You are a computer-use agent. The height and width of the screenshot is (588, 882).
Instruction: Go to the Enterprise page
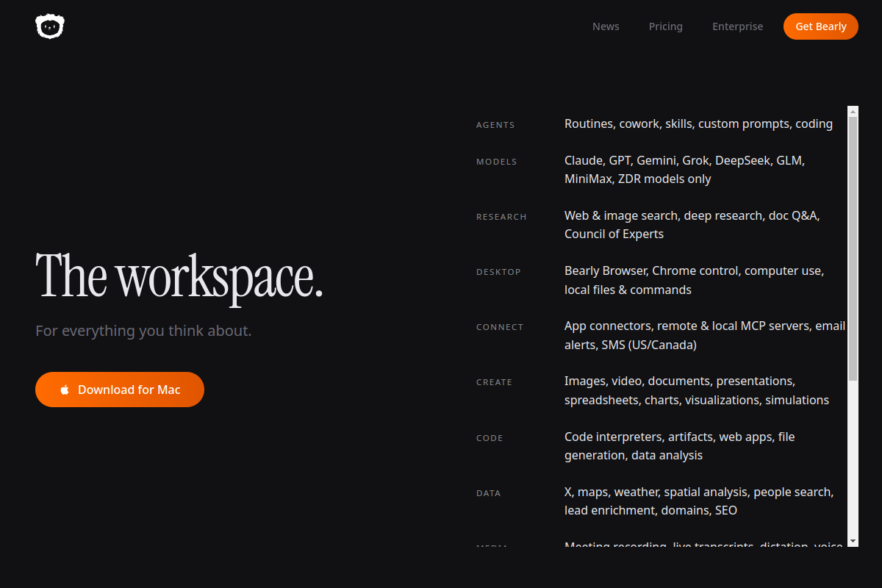coord(737,26)
